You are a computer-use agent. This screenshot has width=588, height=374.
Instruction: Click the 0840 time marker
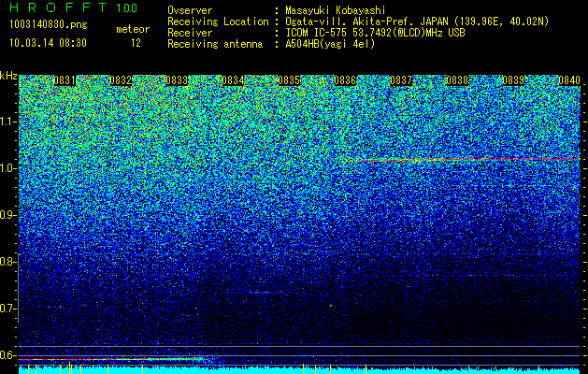[x=569, y=80]
